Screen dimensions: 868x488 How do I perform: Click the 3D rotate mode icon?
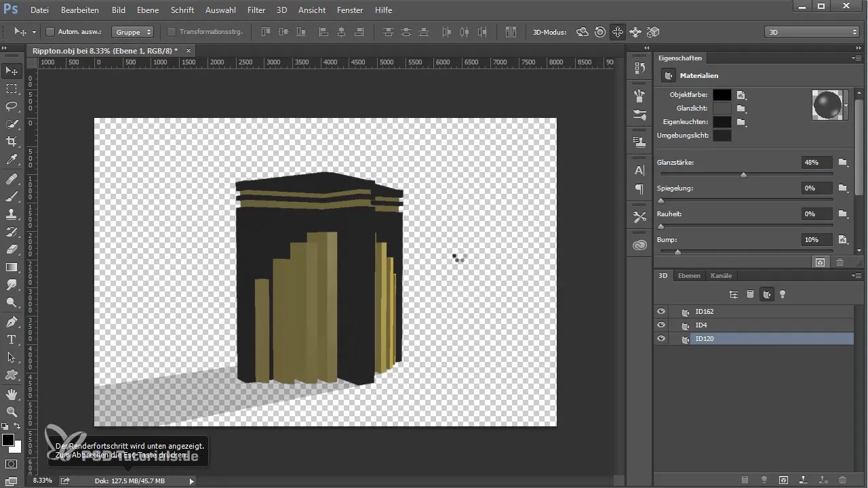pyautogui.click(x=582, y=32)
